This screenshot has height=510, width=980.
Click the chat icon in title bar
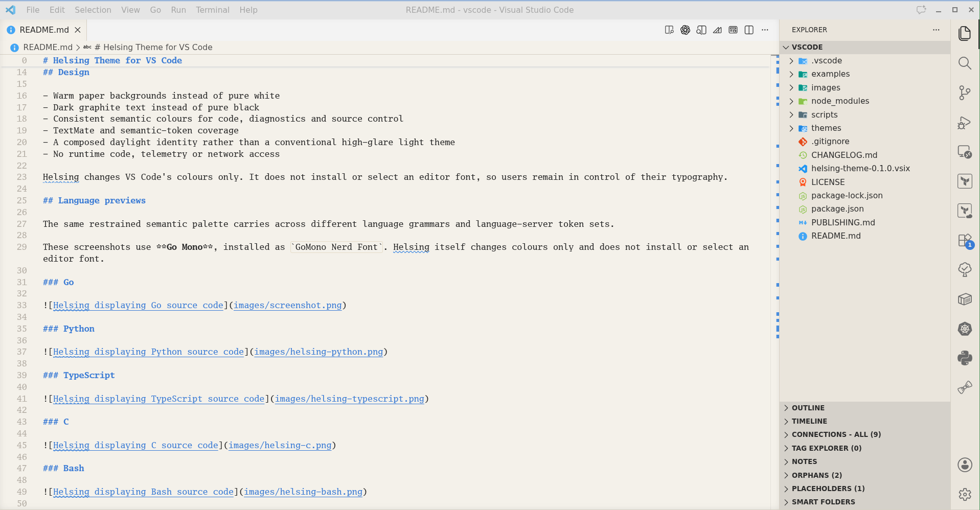[x=921, y=10]
